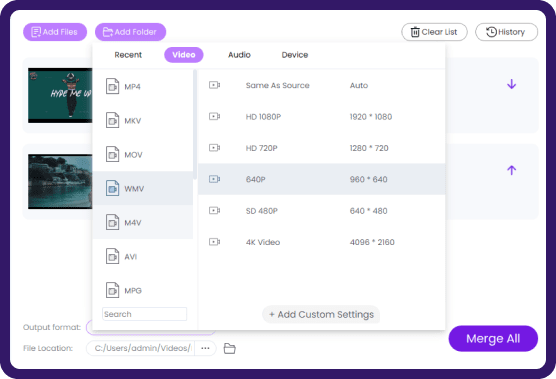Select the Hype Me Up video thumbnail
Viewport: 556px width, 379px height.
(x=60, y=95)
